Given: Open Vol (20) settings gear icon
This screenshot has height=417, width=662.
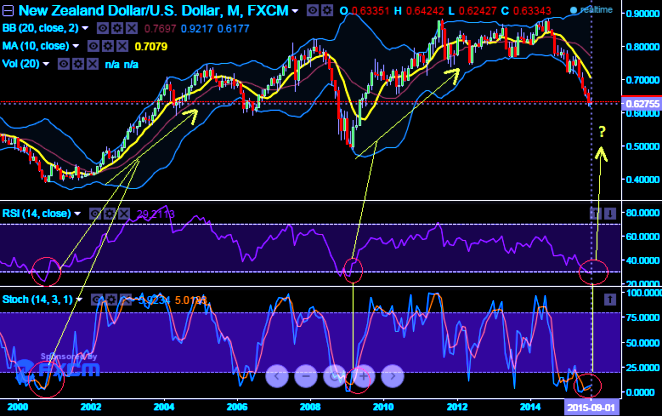Looking at the screenshot, I should pos(78,64).
